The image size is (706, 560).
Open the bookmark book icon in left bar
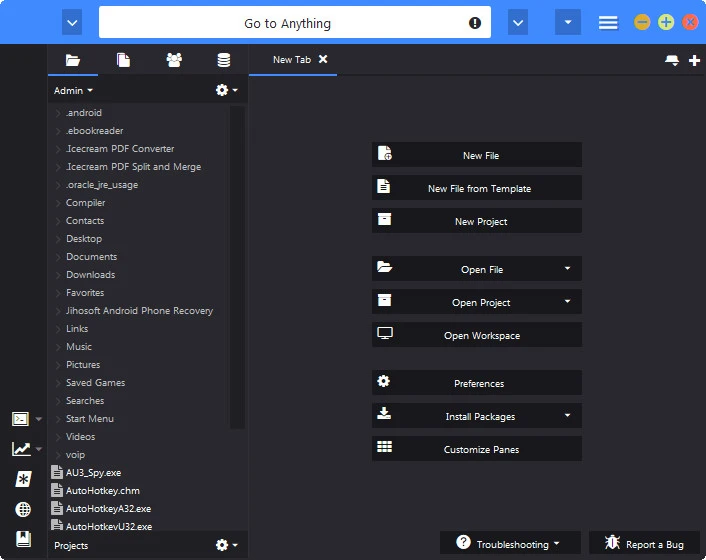pos(23,538)
